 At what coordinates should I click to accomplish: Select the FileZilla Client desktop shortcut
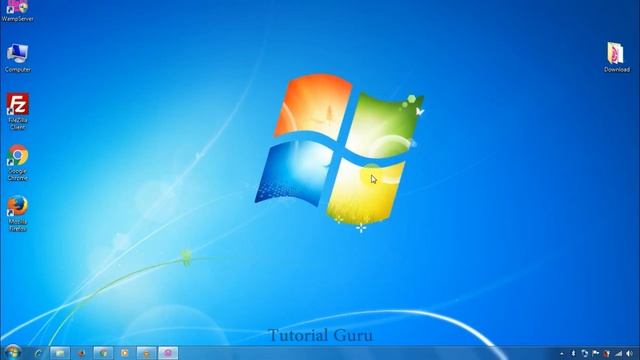coord(18,111)
